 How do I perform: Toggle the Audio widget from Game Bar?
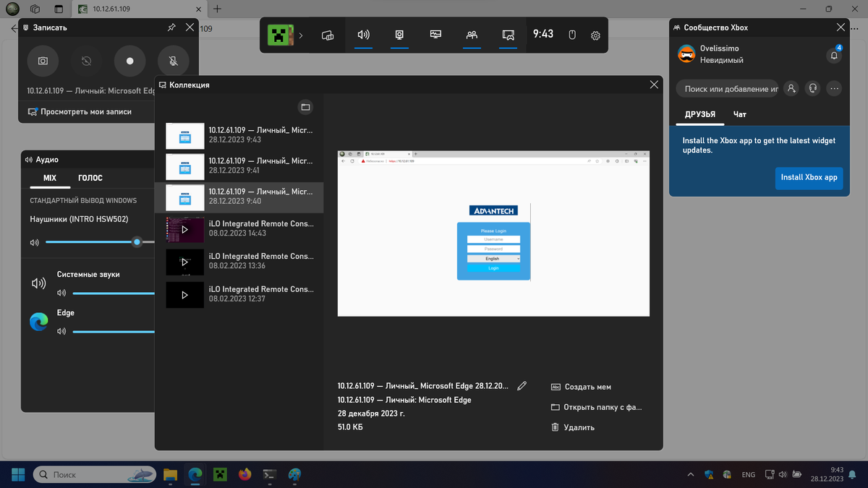tap(364, 35)
